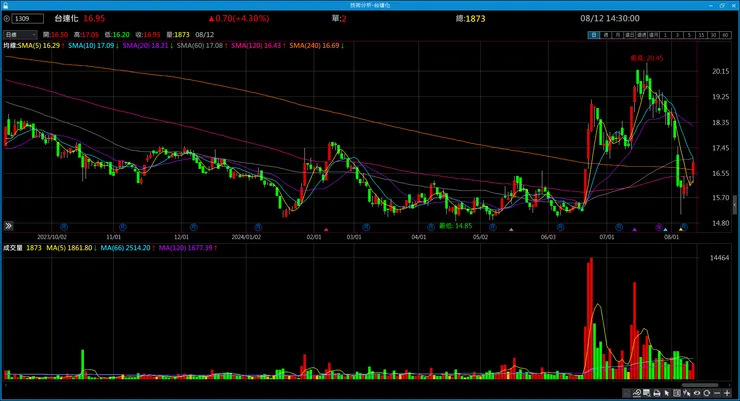
Task: Click the SMA(10) 17.09 indicator label
Action: [x=91, y=45]
